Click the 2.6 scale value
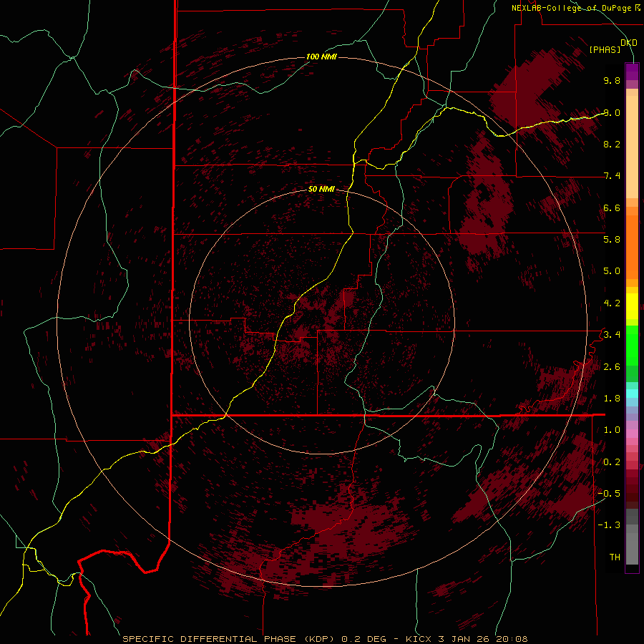This screenshot has width=644, height=644. [612, 366]
